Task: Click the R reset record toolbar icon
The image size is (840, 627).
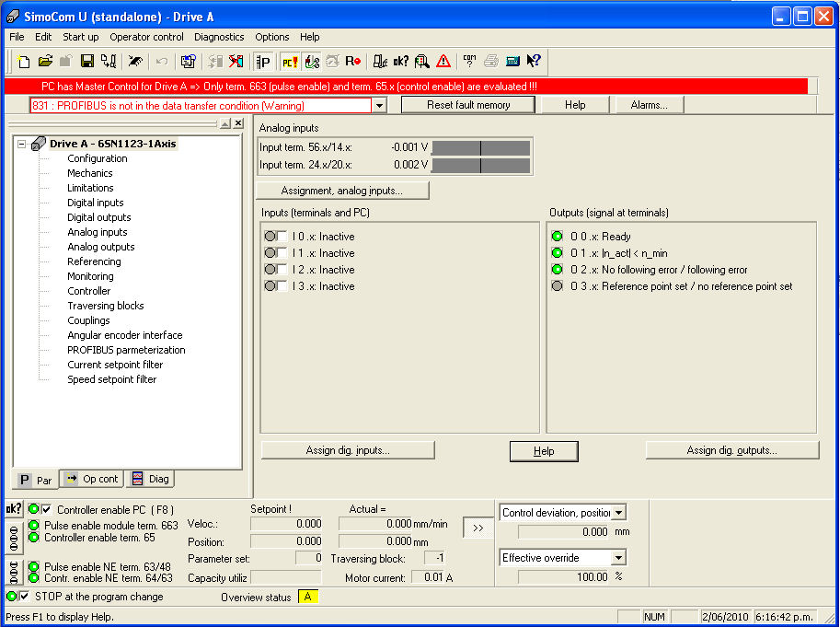Action: tap(353, 61)
